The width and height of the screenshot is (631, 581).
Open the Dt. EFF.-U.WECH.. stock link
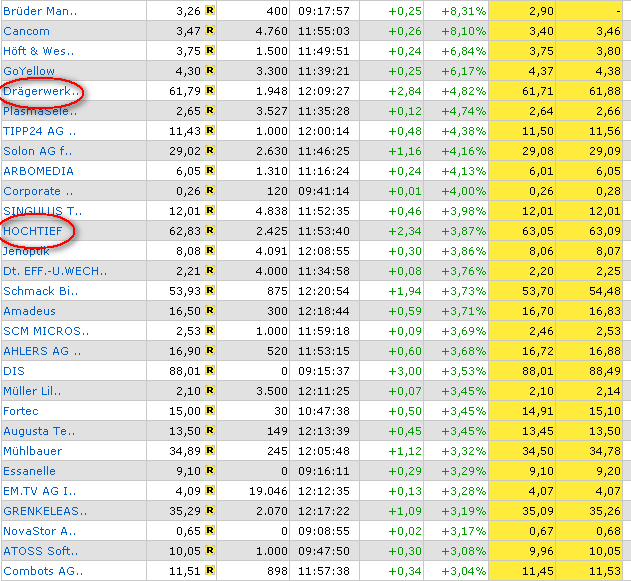tap(55, 271)
